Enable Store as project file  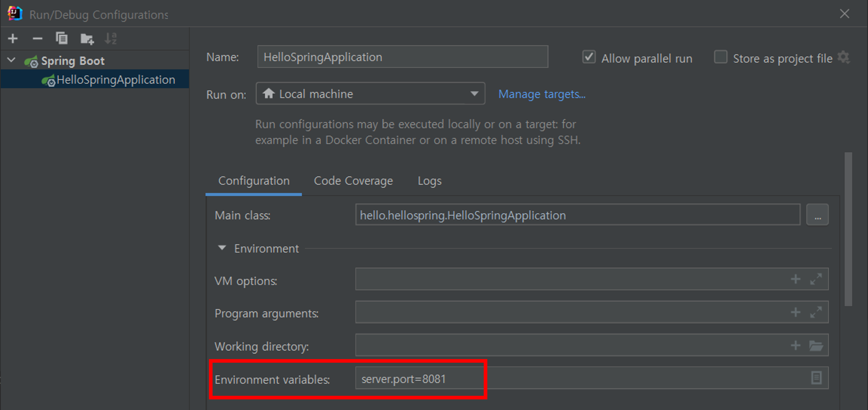coord(721,57)
